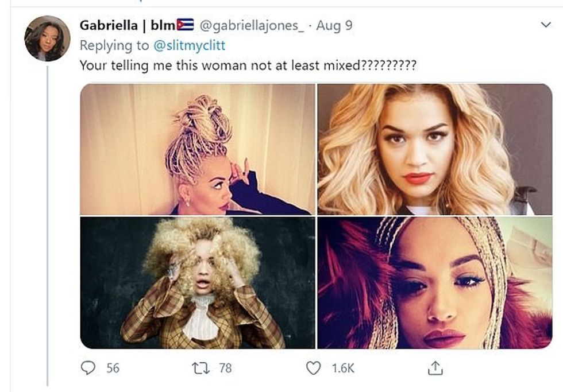This screenshot has width=563, height=392.
Task: Click the 56 replies count
Action: (x=113, y=368)
